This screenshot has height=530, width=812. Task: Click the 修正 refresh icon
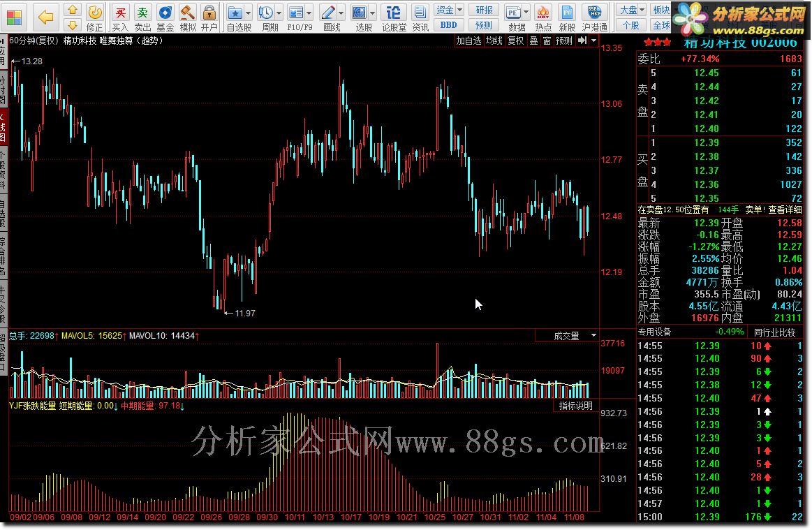95,13
